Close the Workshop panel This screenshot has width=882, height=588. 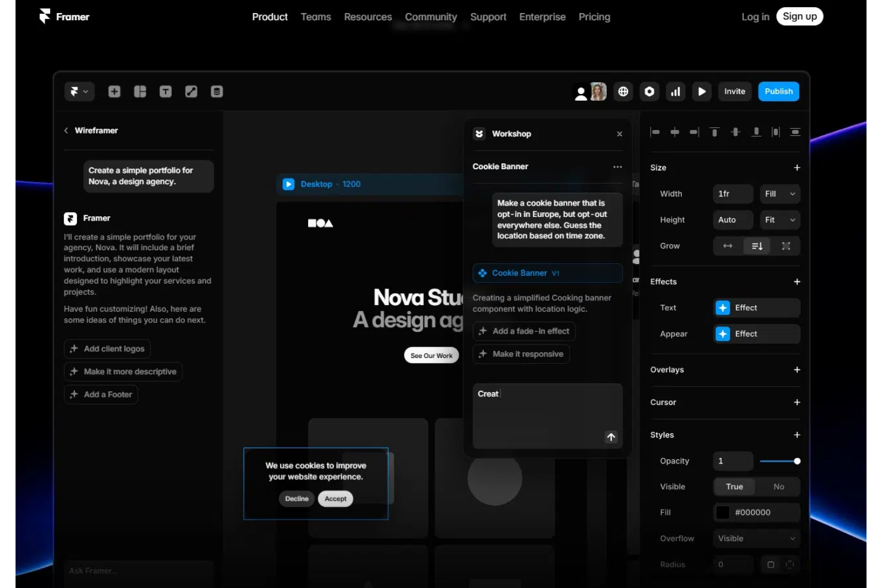tap(620, 134)
